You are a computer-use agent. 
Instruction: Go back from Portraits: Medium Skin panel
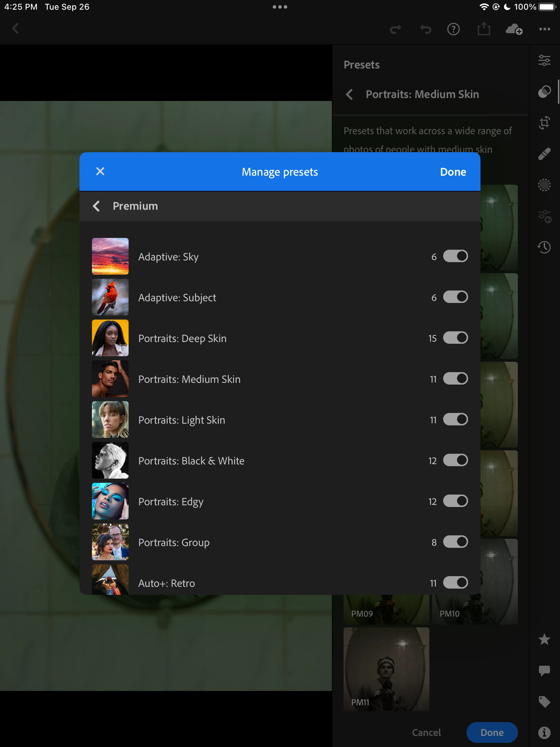[x=349, y=94]
